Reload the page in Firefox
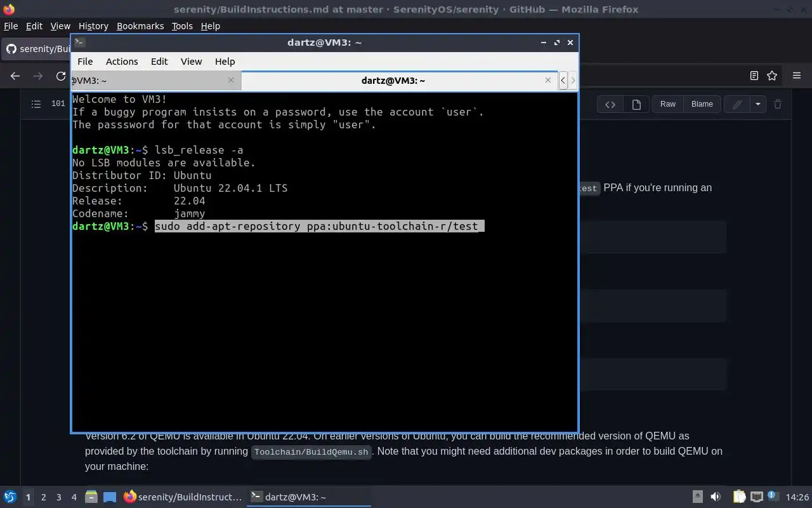Viewport: 812px width, 508px height. point(61,76)
